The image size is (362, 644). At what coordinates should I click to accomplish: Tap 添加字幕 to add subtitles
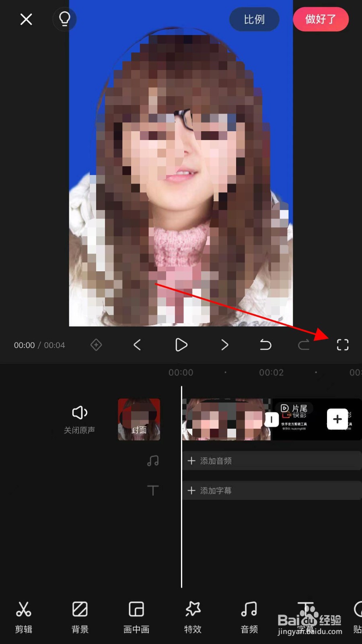click(272, 491)
